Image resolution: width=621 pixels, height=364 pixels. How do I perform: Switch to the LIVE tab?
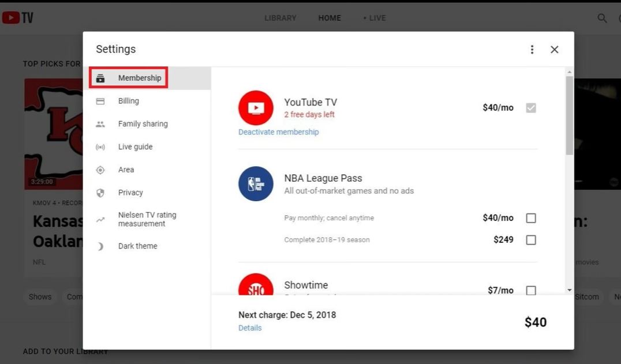[375, 18]
